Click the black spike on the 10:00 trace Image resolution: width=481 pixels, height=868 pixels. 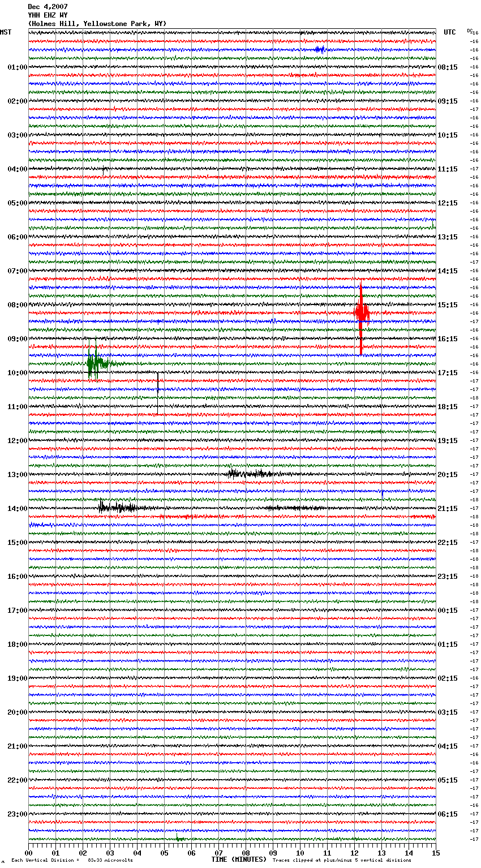tap(158, 392)
